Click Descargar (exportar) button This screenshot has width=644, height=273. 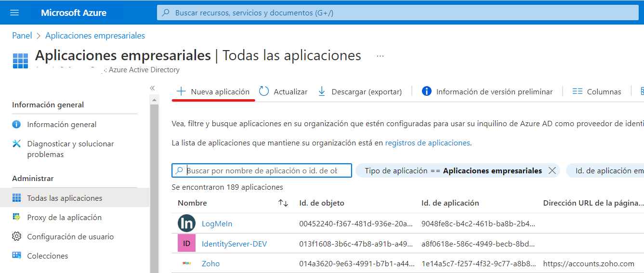(x=360, y=91)
